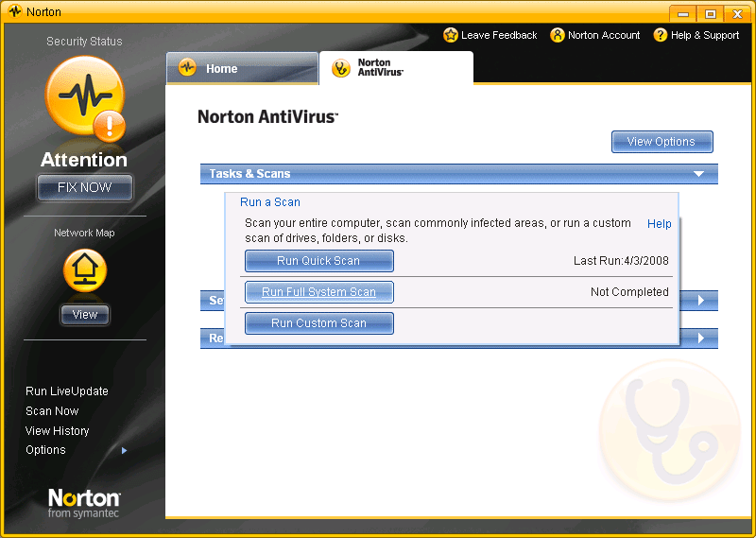Image resolution: width=756 pixels, height=538 pixels.
Task: Expand the Options submenu arrow
Action: point(125,450)
